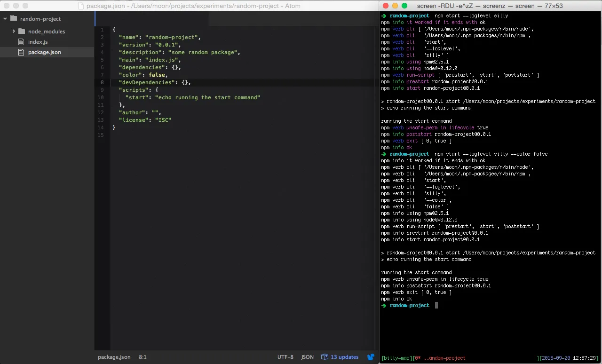This screenshot has height=364, width=602.
Task: Click the random-project root folder icon
Action: pyautogui.click(x=13, y=19)
